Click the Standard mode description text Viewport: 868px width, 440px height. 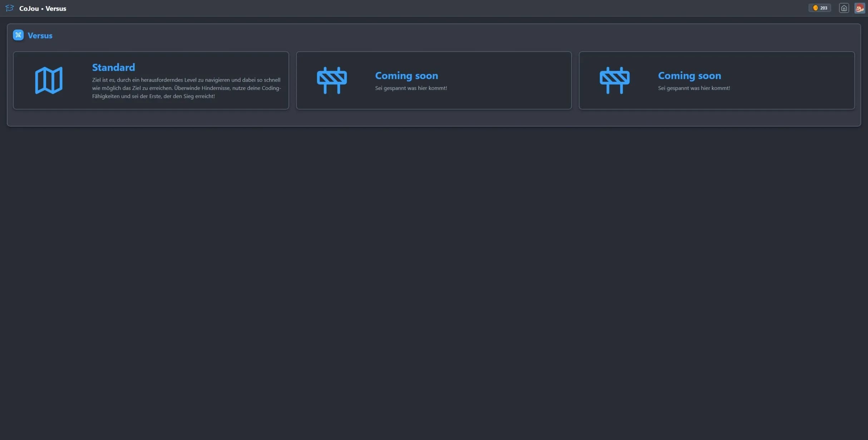pyautogui.click(x=187, y=88)
